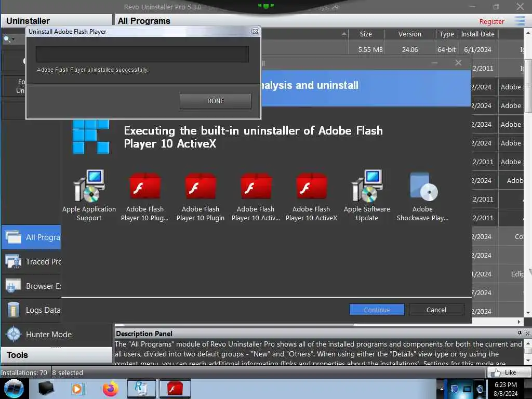Click the DONE button in Adobe uninstall dialog

216,101
